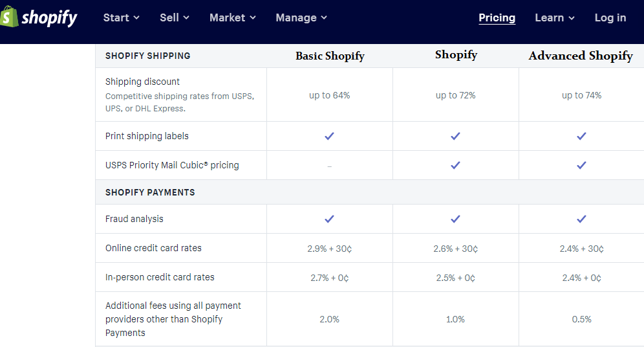This screenshot has width=644, height=347.
Task: Click Advanced Shopify checkmark for Fraud analysis
Action: 581,219
